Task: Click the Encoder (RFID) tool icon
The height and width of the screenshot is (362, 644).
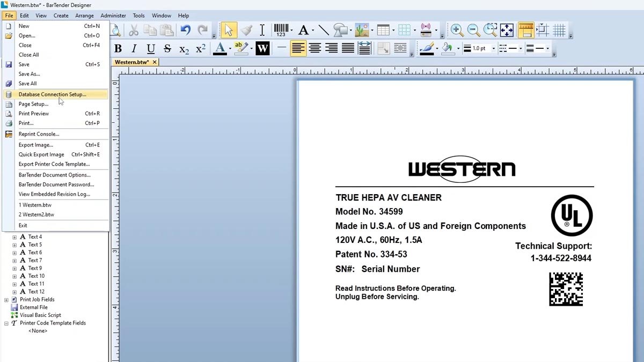Action: [426, 30]
